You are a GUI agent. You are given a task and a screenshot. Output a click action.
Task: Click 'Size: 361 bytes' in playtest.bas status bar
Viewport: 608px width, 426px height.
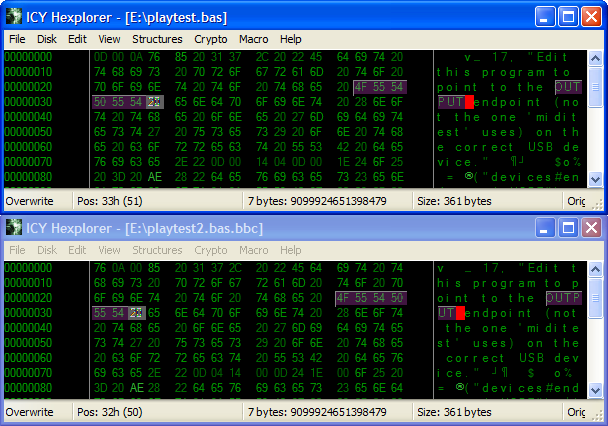coord(454,201)
